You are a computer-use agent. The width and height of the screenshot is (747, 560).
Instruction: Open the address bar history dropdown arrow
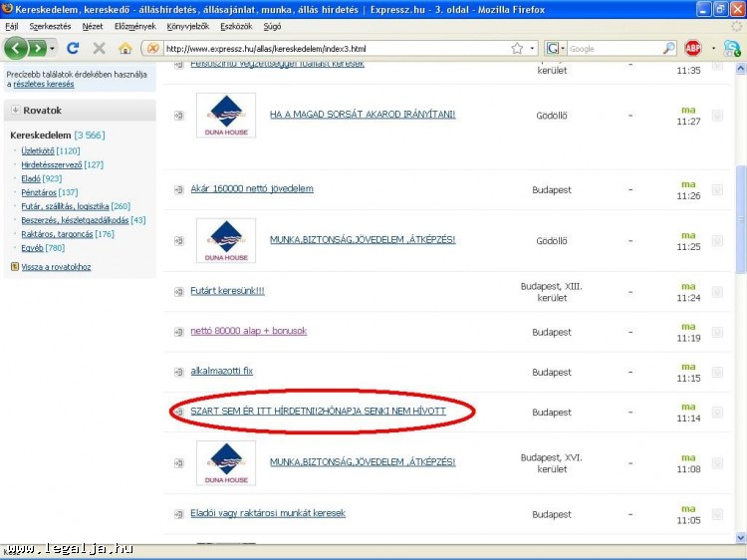pos(532,48)
